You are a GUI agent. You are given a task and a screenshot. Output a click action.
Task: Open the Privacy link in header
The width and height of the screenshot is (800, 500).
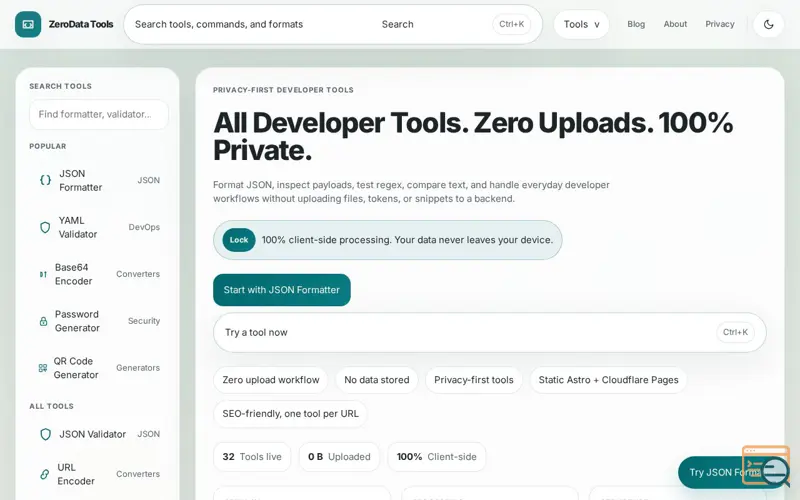(x=719, y=24)
